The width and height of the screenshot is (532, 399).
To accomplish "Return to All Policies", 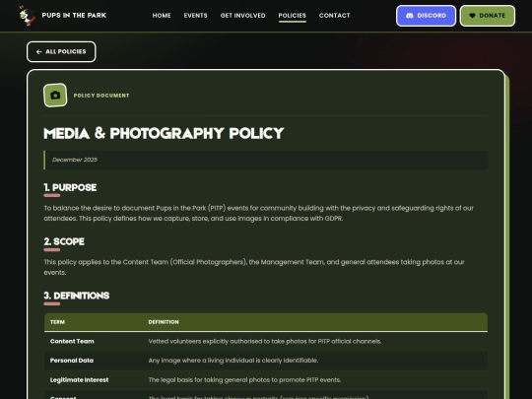I will pyautogui.click(x=61, y=51).
